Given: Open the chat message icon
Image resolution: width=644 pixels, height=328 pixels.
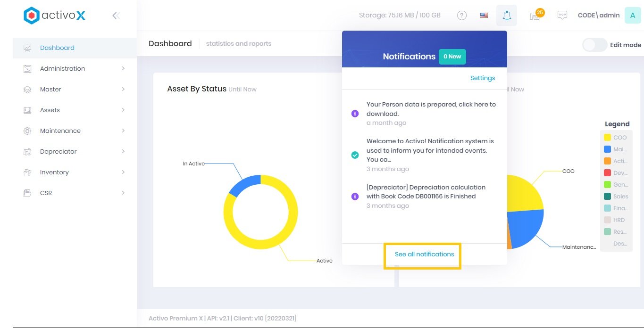Looking at the screenshot, I should coord(562,16).
